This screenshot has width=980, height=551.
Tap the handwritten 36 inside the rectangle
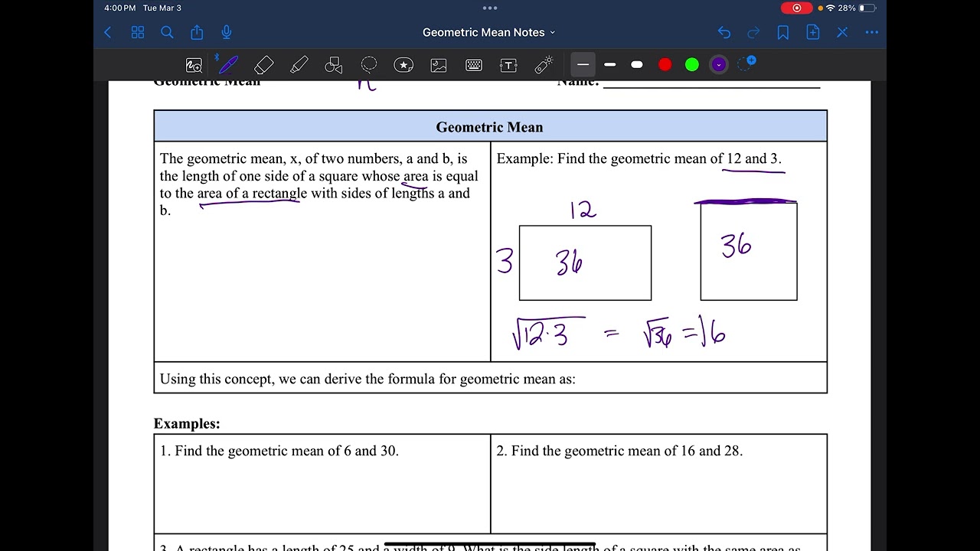pyautogui.click(x=569, y=262)
